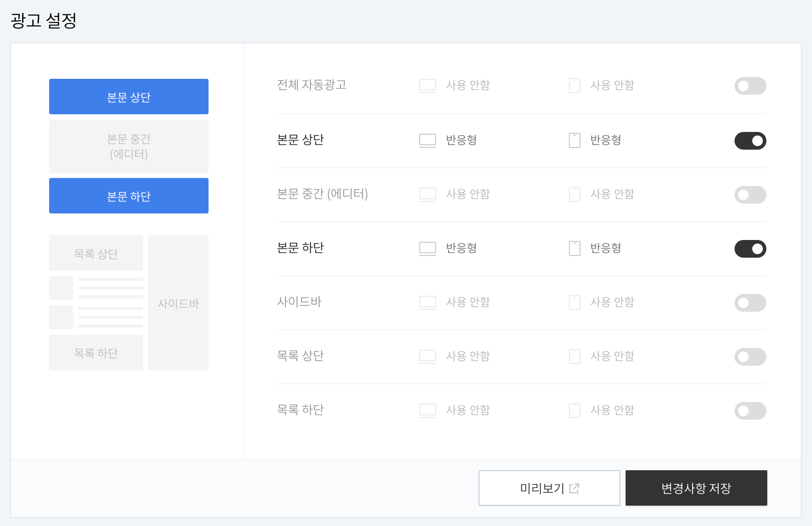Select the blue 본문 상단 preview block

(x=128, y=96)
